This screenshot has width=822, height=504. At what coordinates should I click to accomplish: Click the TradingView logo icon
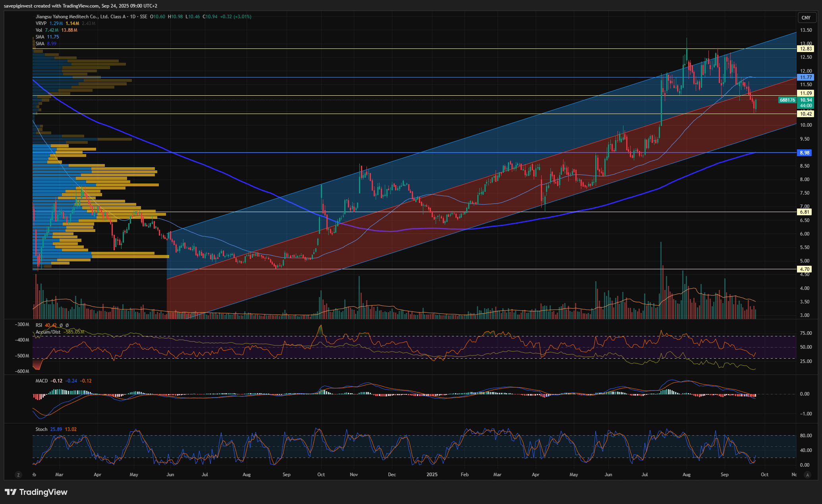pyautogui.click(x=11, y=492)
